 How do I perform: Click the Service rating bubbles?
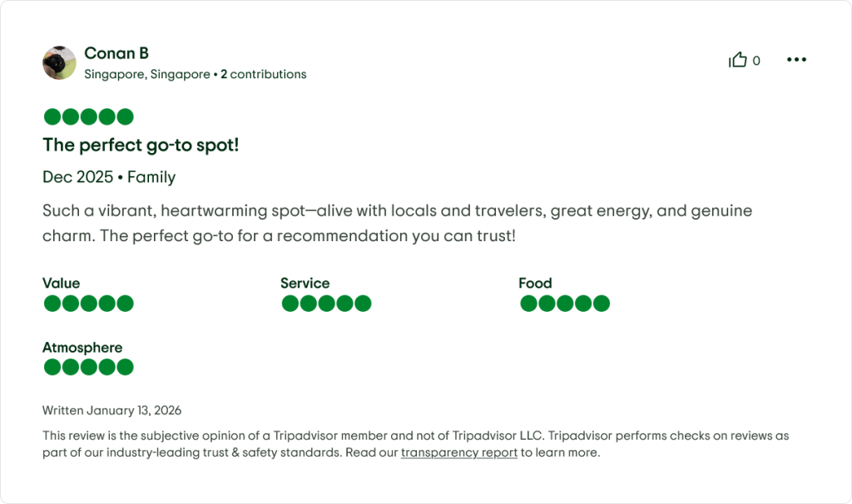[x=326, y=304]
